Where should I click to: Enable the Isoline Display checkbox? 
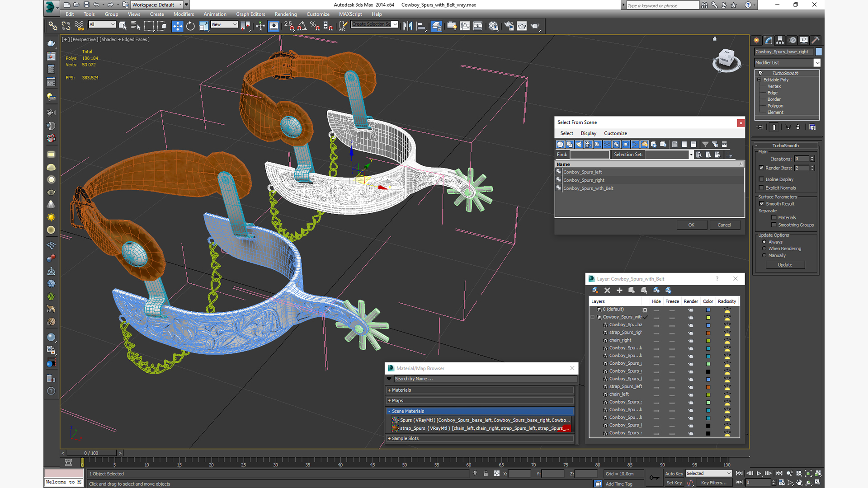pos(761,179)
